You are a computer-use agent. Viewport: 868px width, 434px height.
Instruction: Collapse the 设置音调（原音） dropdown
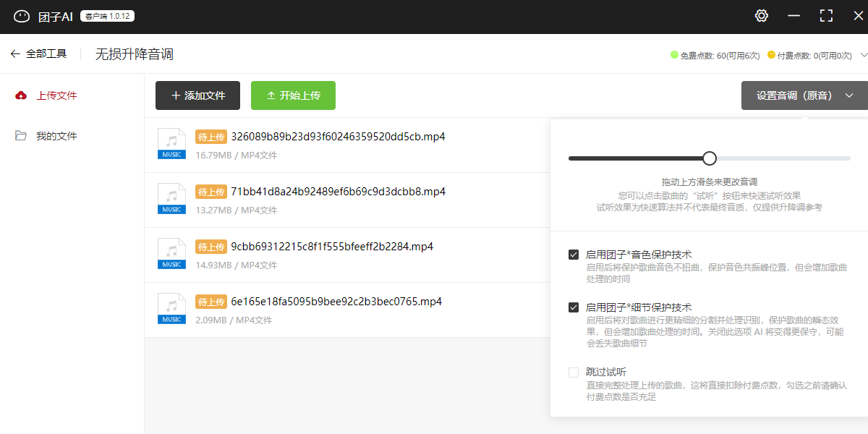tap(804, 95)
